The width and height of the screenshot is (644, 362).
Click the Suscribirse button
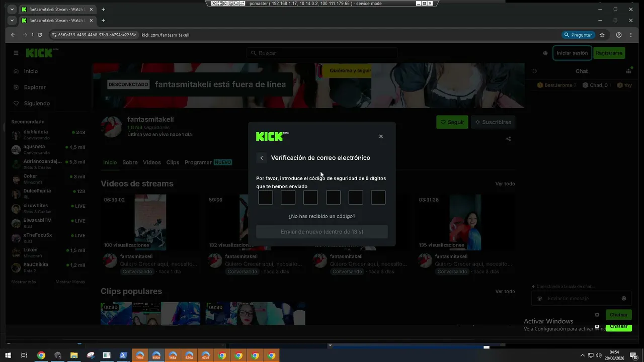click(493, 122)
